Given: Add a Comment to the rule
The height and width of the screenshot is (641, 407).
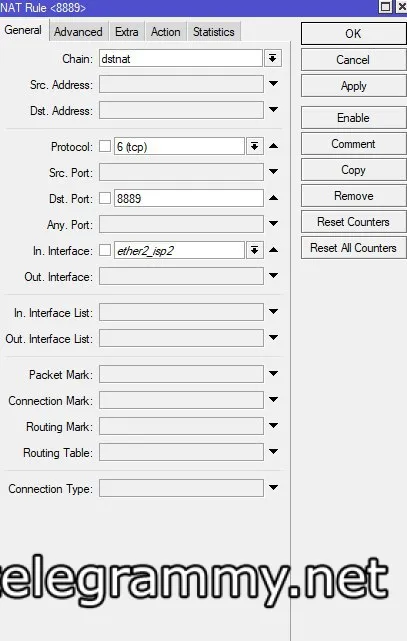Looking at the screenshot, I should point(353,144).
